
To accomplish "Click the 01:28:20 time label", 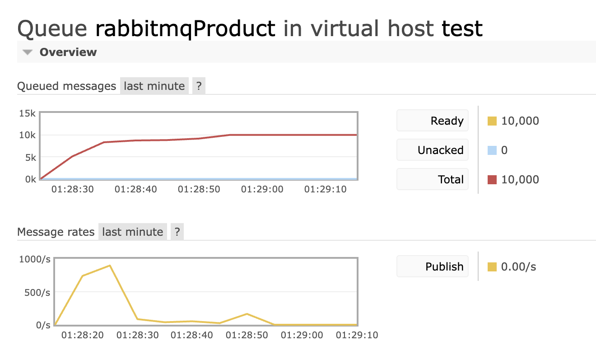I will point(83,335).
